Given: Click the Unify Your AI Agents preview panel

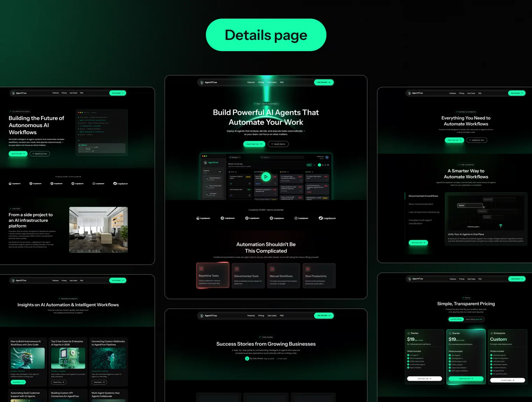Looking at the screenshot, I should tap(486, 219).
